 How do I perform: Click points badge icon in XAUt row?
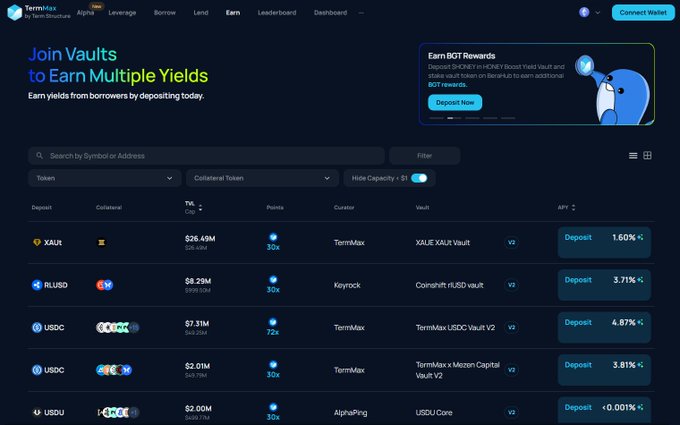273,237
